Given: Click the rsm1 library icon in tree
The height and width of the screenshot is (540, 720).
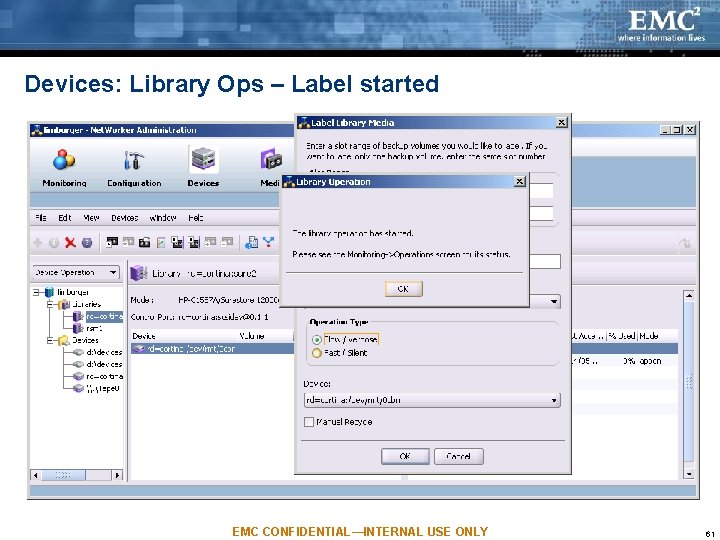Looking at the screenshot, I should click(78, 328).
